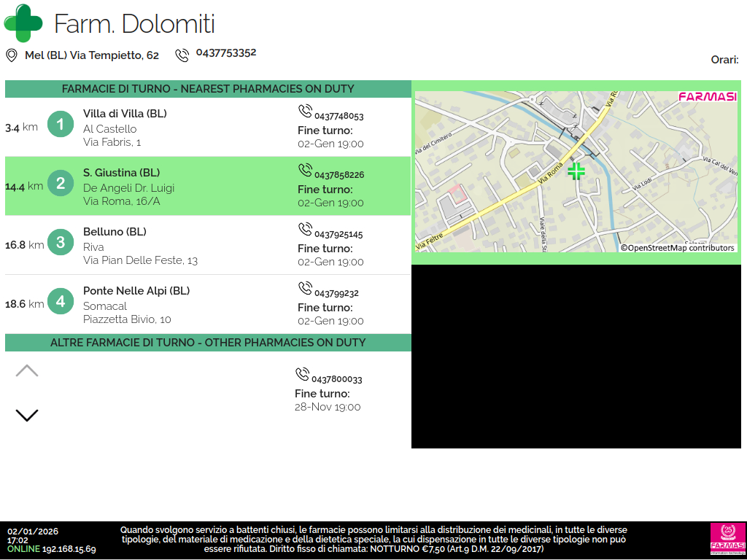Click the number 4 circle badge
747x560 pixels.
[x=61, y=302]
